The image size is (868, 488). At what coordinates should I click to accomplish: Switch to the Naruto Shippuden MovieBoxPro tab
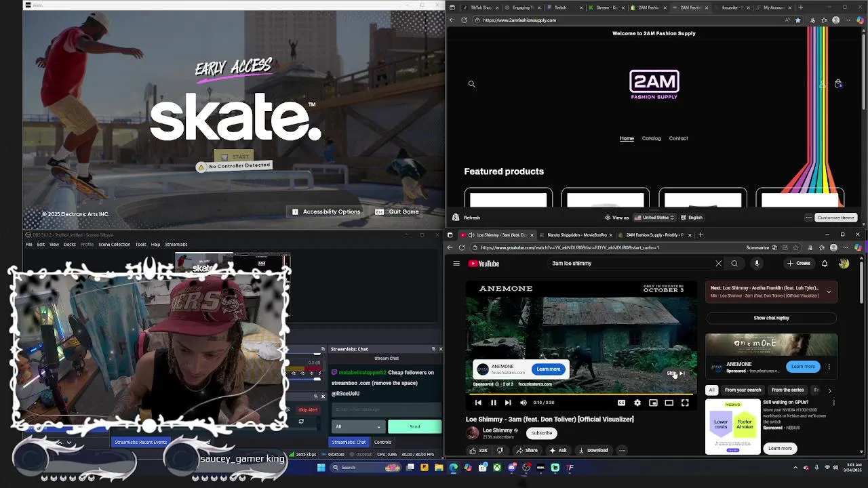(577, 235)
